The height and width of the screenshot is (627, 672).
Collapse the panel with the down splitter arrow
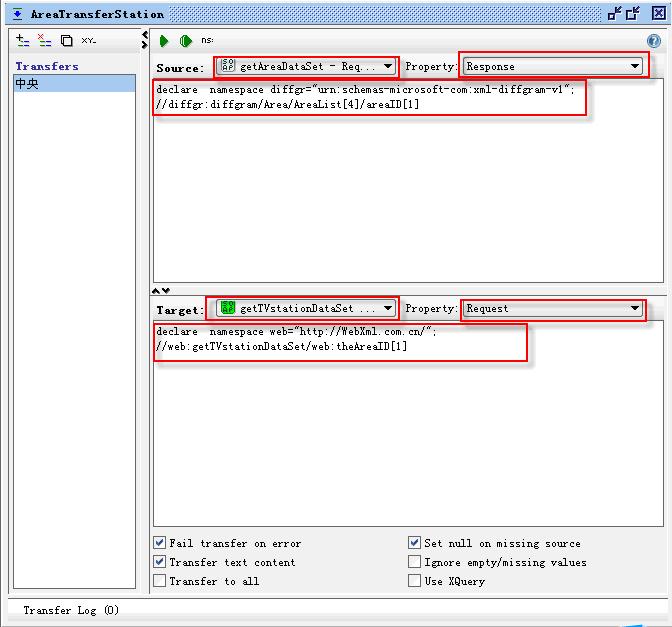pos(166,291)
